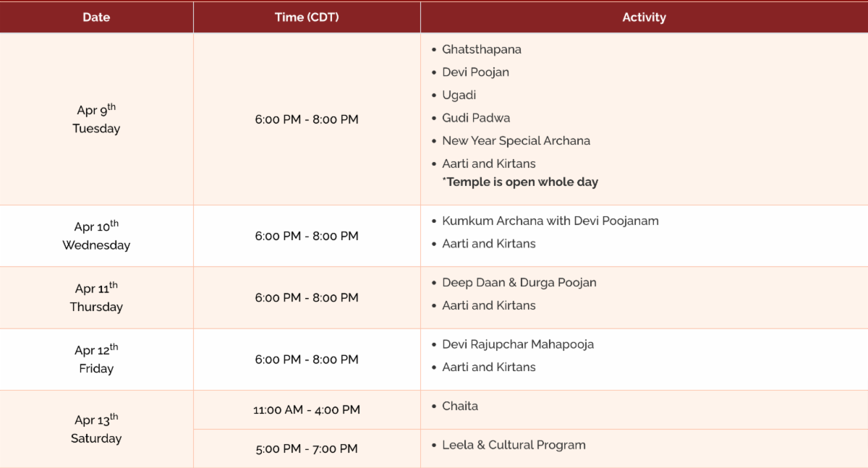This screenshot has width=868, height=468.
Task: Click Devi Rajupchar Mahapooja activity
Action: point(518,344)
